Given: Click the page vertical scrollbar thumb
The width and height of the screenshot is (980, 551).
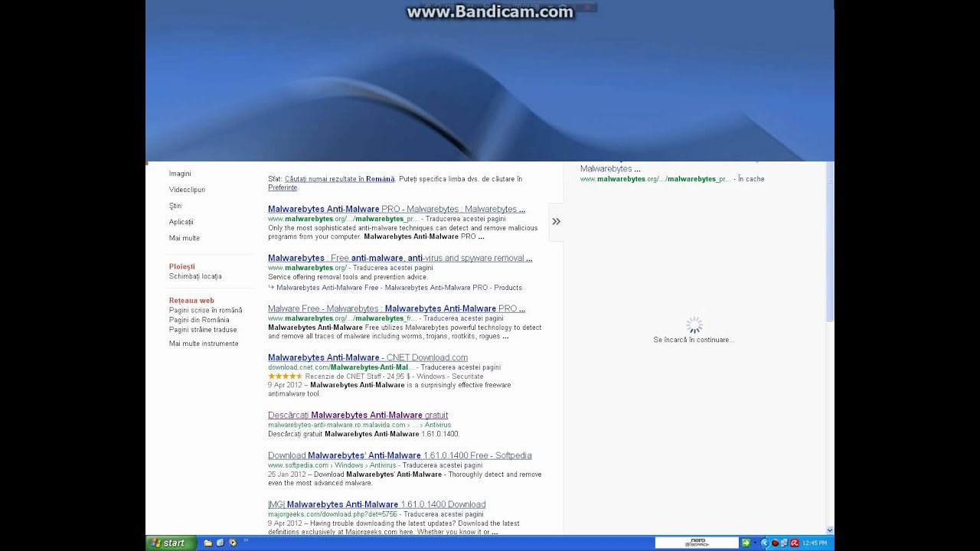Looking at the screenshot, I should pyautogui.click(x=830, y=242).
